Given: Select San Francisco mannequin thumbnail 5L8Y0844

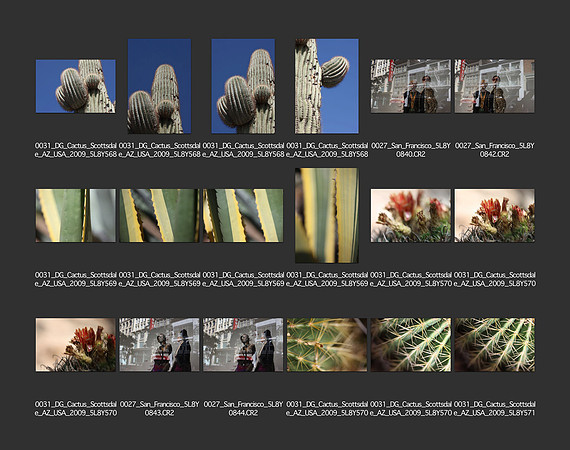Looking at the screenshot, I should 243,345.
